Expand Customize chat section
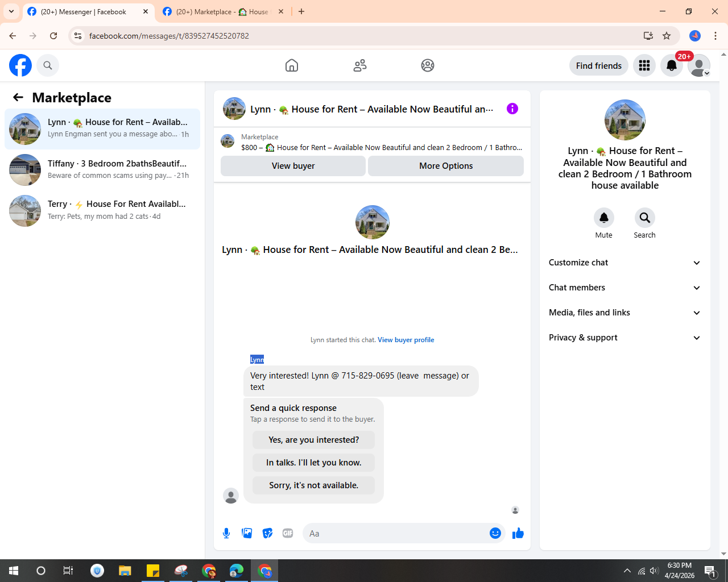 [625, 263]
